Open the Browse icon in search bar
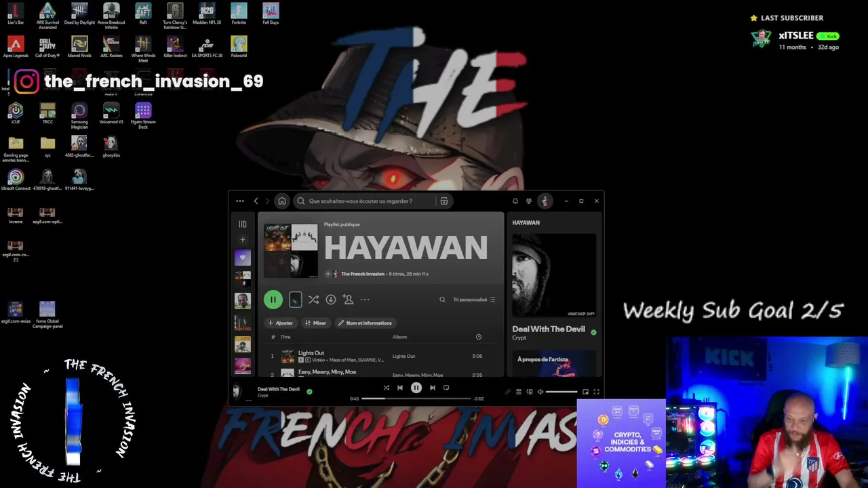Viewport: 868px width, 488px height. (x=444, y=201)
